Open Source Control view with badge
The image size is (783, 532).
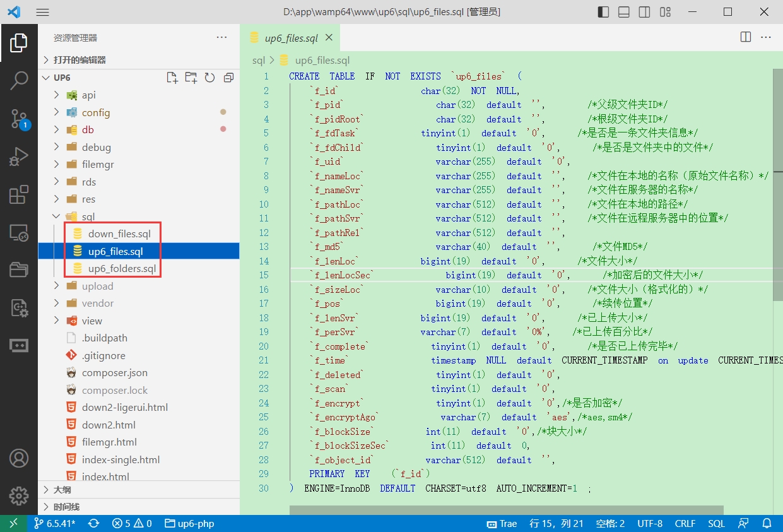point(19,119)
